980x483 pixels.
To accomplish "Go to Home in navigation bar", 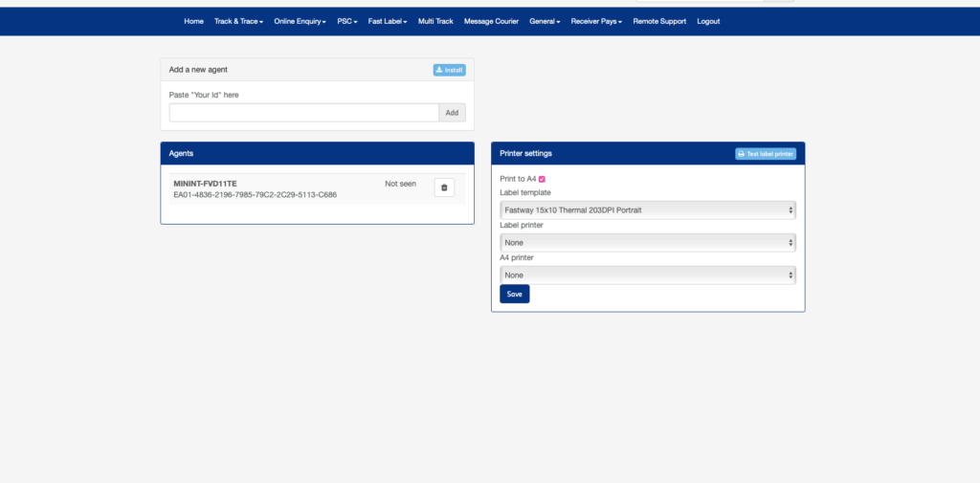I will click(x=193, y=21).
